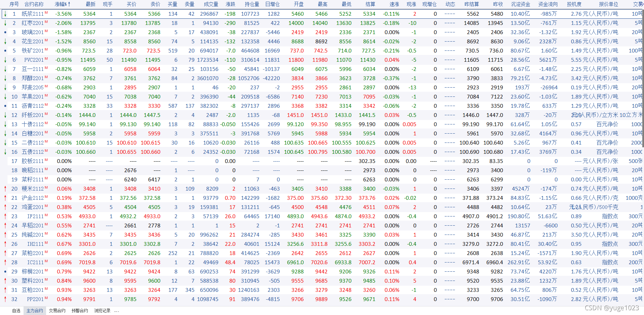This screenshot has height=315, width=644.
Task: Select contract 五债2112
Action: pos(32,152)
